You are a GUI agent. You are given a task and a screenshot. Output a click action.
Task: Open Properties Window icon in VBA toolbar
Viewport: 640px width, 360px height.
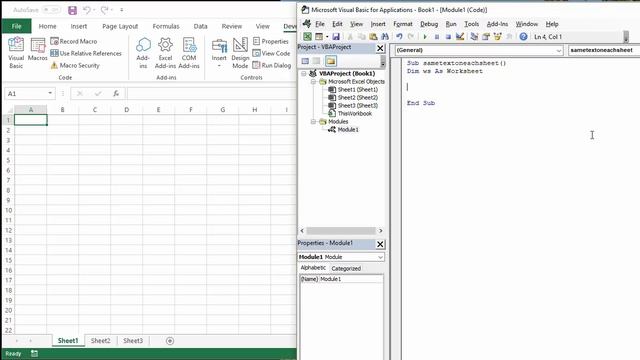tap(486, 37)
